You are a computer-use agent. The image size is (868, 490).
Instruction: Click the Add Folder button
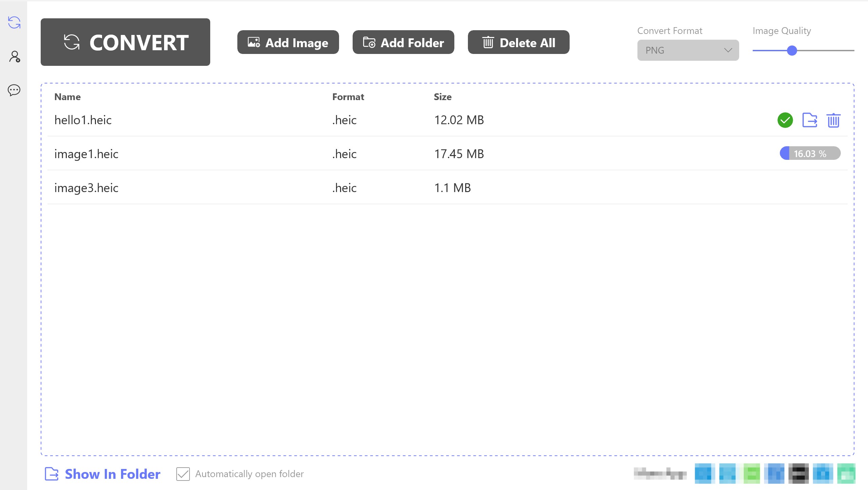403,42
